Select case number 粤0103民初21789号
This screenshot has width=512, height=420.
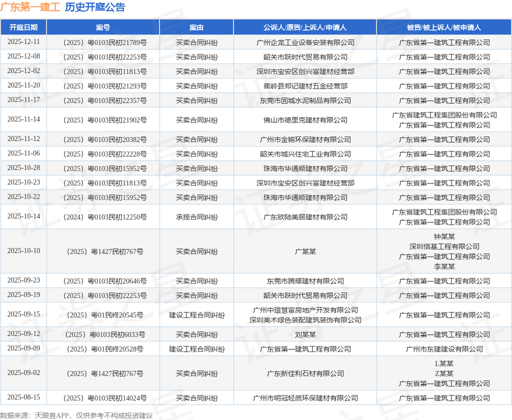point(117,42)
